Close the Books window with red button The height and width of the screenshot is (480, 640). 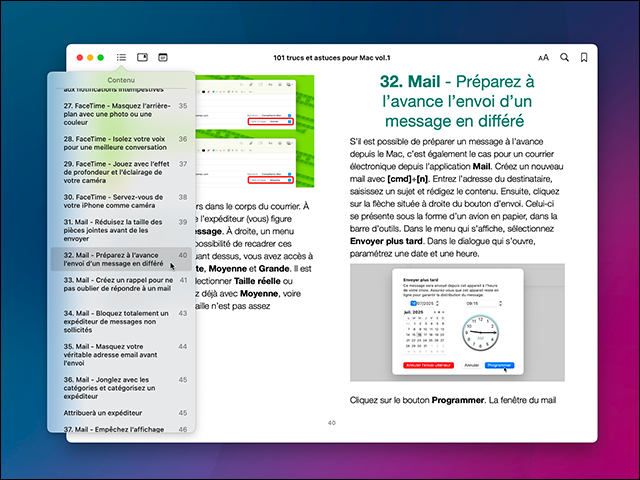[80, 58]
